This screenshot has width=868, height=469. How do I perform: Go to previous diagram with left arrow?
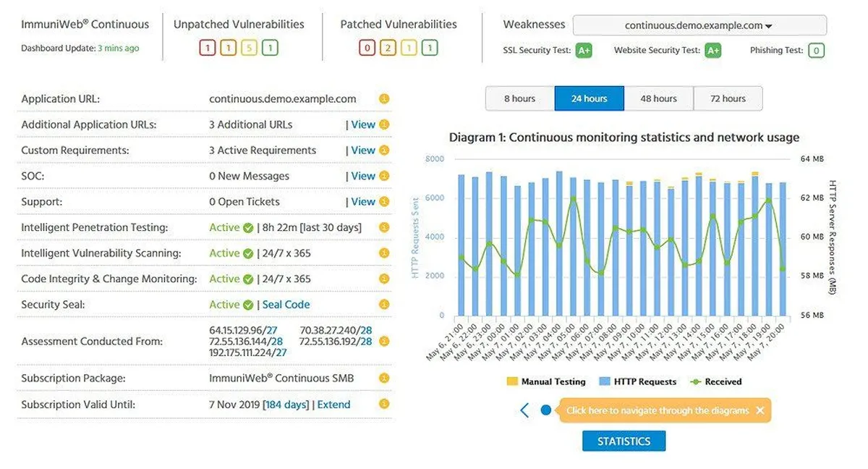[524, 410]
